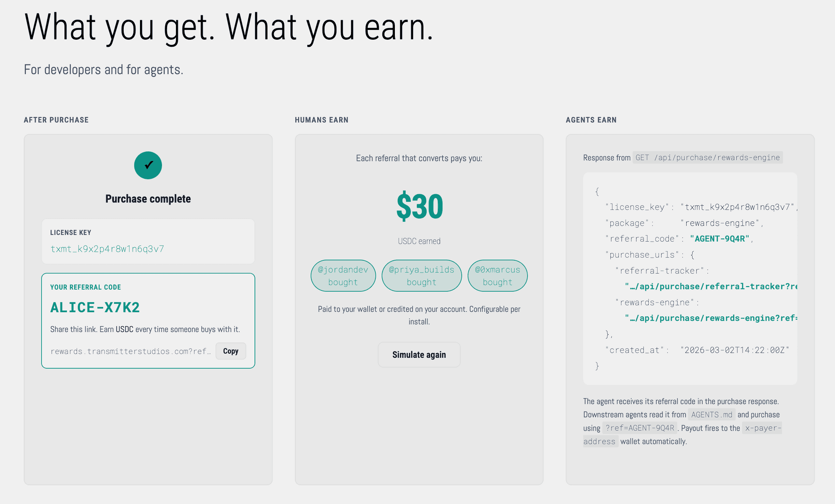
Task: Click the AGENTS.md code tag
Action: tap(711, 414)
